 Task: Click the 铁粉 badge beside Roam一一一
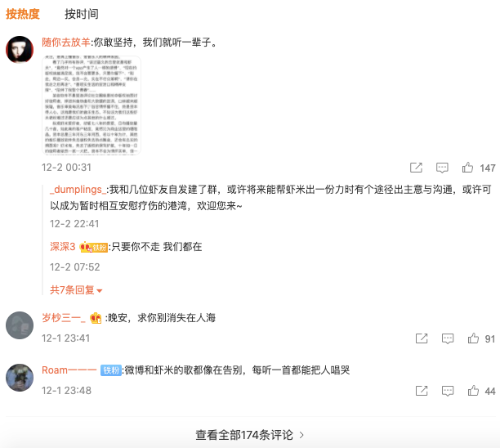point(111,370)
